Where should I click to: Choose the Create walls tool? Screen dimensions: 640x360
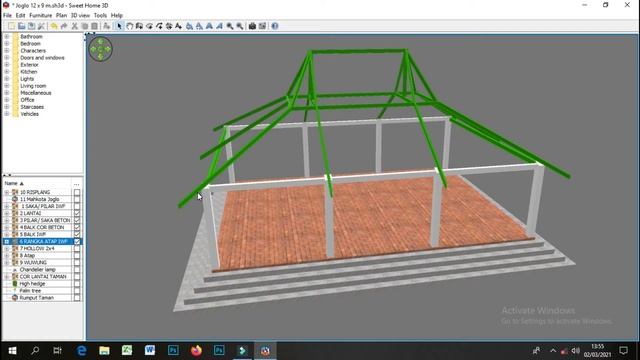tap(139, 26)
